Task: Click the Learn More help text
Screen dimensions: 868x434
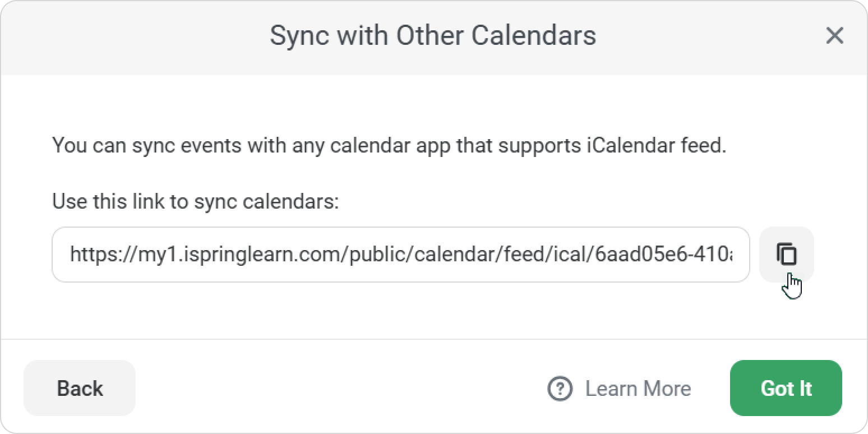Action: [x=638, y=388]
